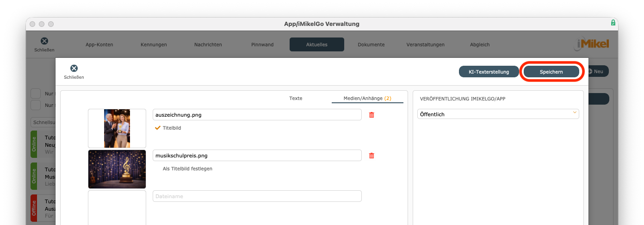Click the KI-Texterstellung button
The width and height of the screenshot is (644, 225).
click(489, 72)
